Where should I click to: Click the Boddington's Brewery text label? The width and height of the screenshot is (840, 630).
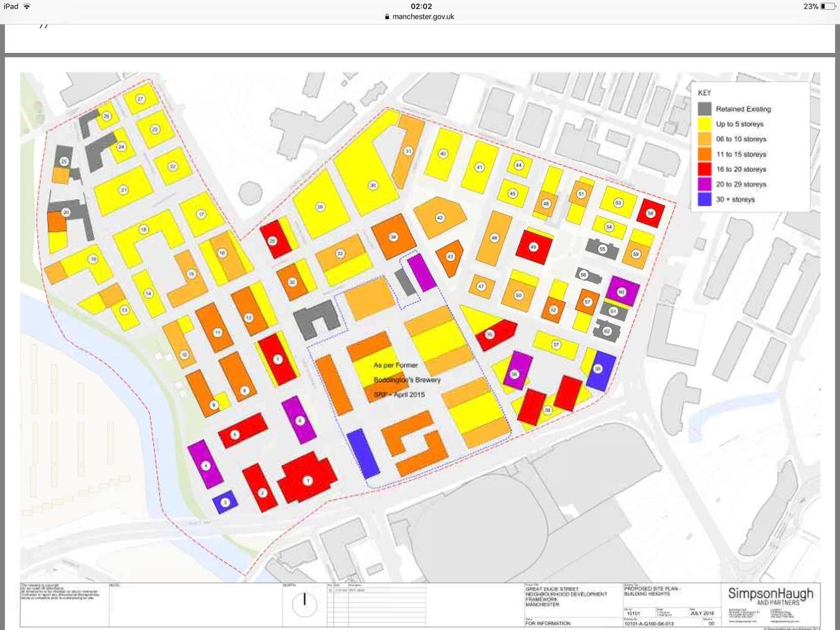407,380
